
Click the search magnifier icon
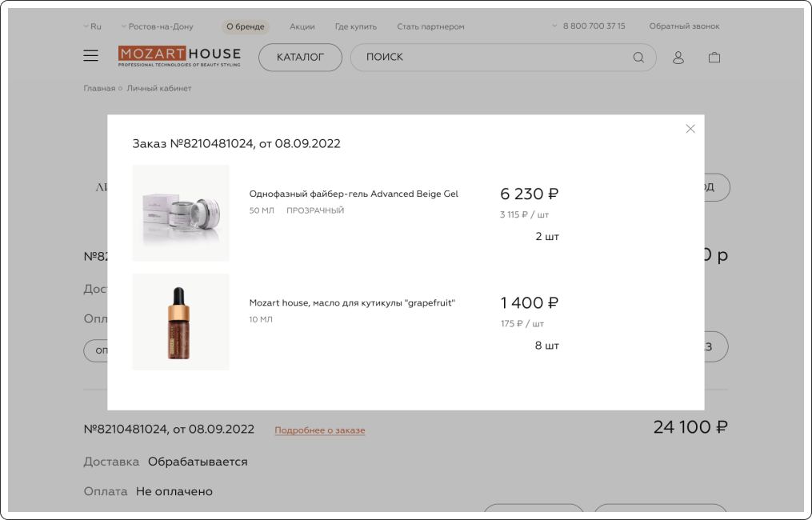click(638, 58)
